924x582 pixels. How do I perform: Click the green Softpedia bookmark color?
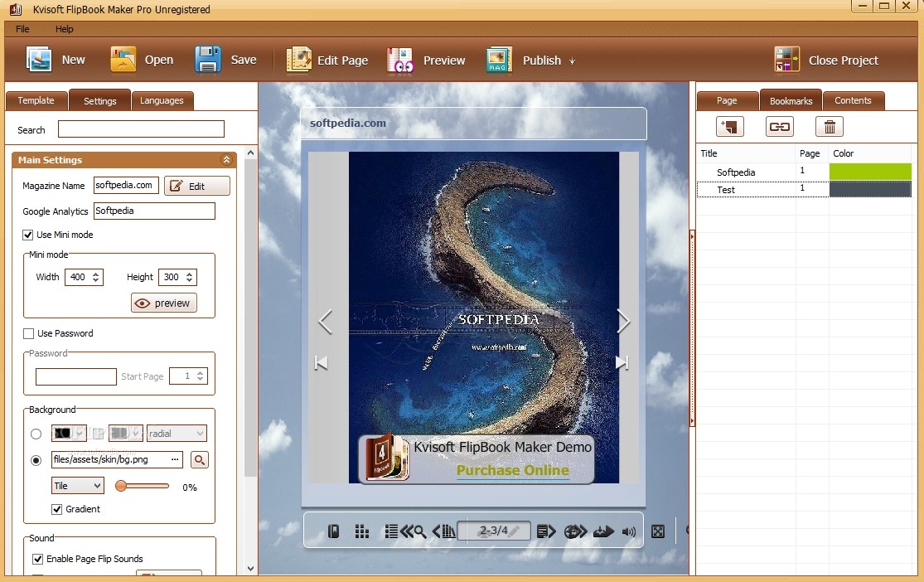click(870, 172)
